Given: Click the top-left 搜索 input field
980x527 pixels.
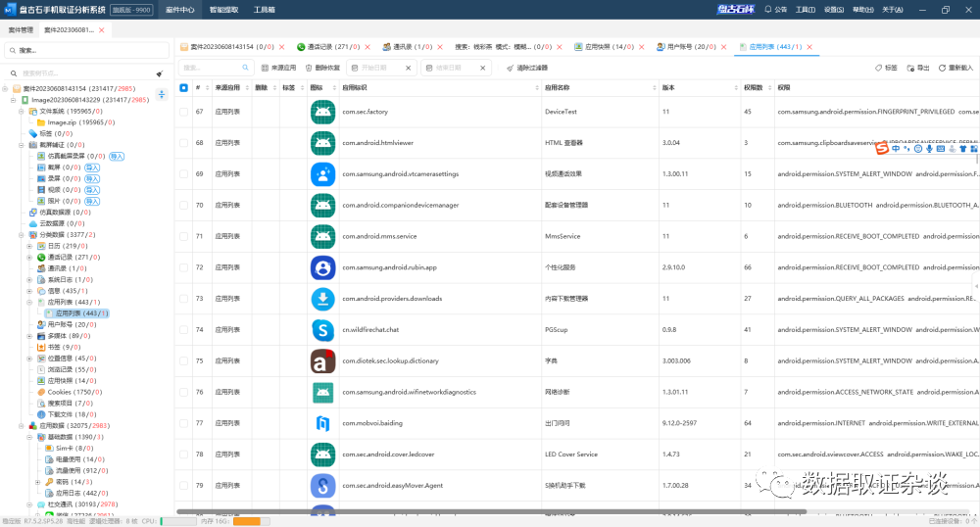Looking at the screenshot, I should point(86,51).
